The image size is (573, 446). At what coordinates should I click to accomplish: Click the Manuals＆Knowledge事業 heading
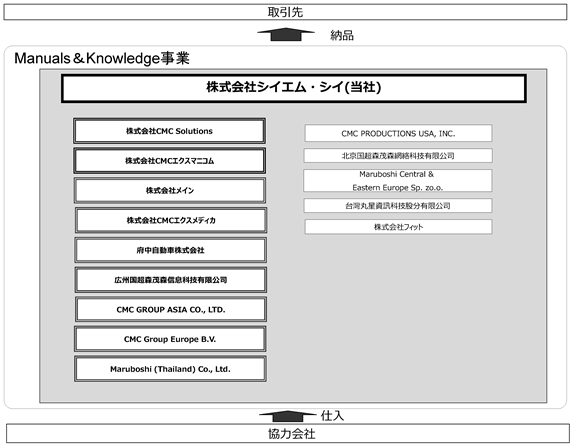click(102, 58)
